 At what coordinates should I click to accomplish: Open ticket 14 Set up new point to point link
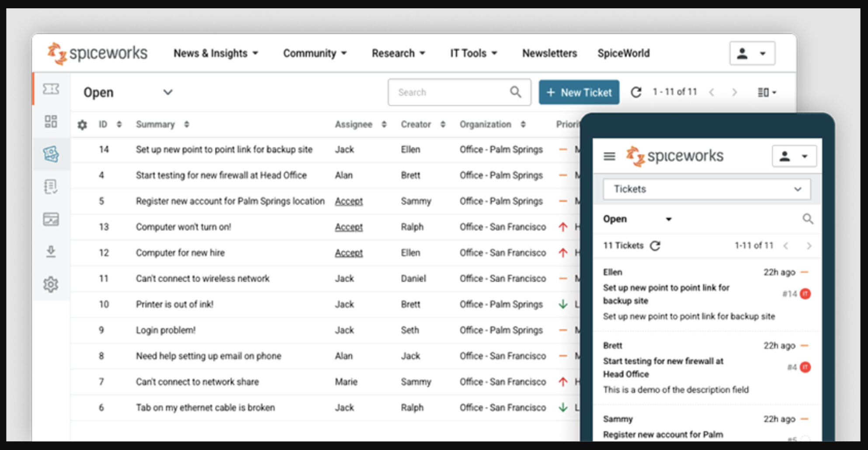point(224,149)
